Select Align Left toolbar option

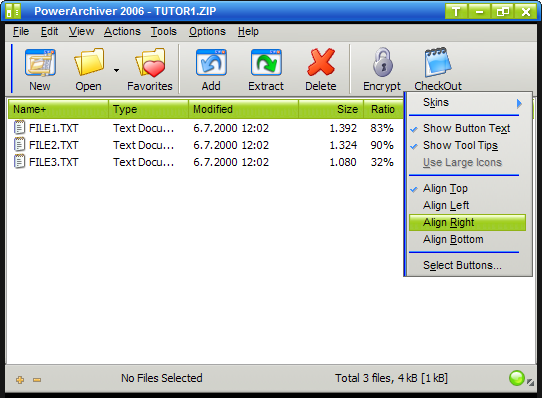(467, 205)
